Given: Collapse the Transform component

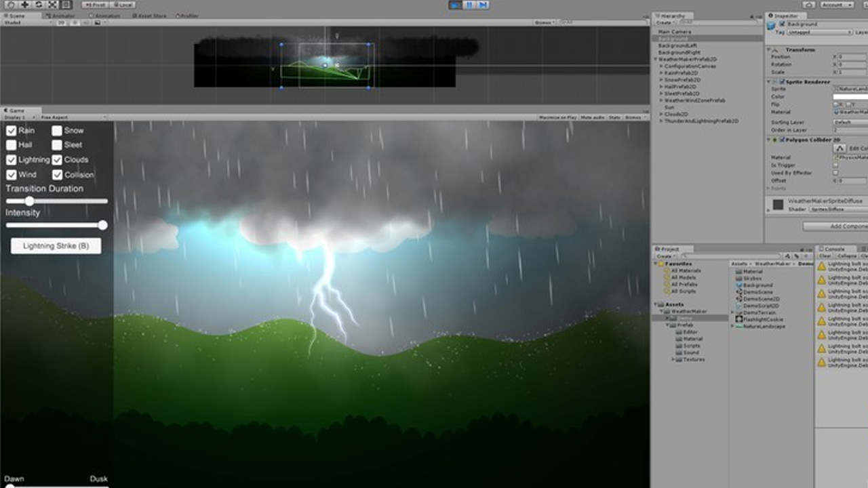Looking at the screenshot, I should tap(770, 49).
